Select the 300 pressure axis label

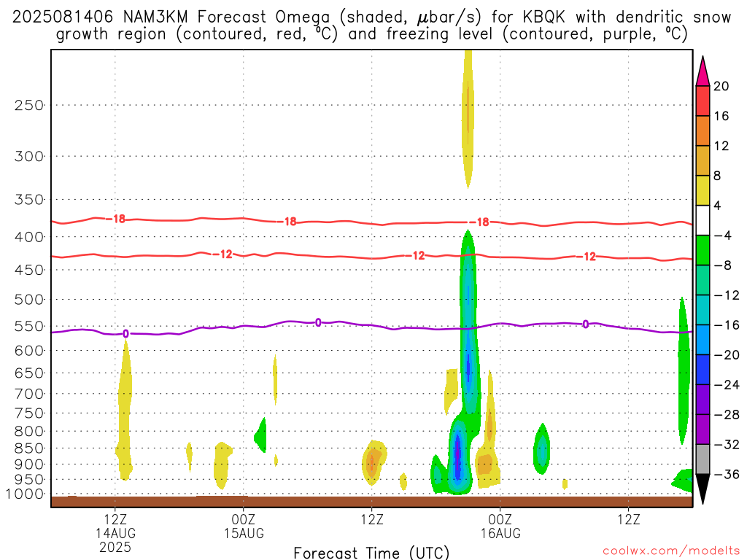coord(29,156)
